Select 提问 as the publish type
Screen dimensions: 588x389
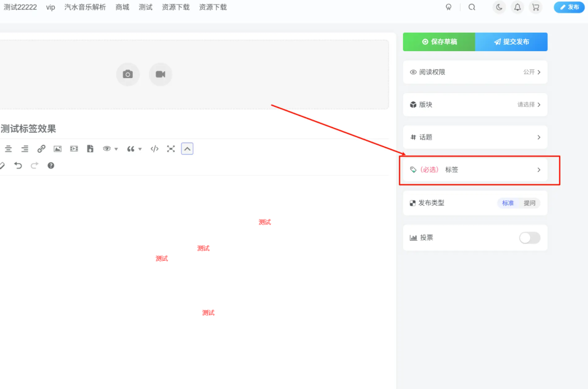[529, 203]
